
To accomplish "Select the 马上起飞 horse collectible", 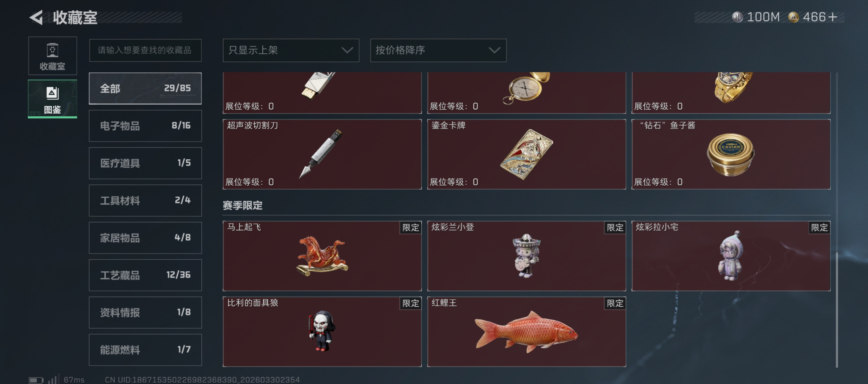I will pos(322,256).
